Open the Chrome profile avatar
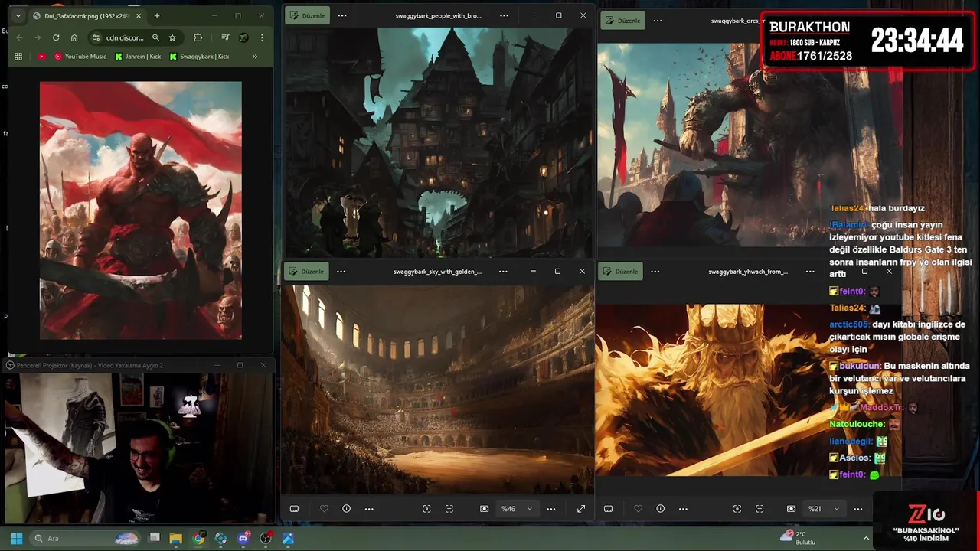 pyautogui.click(x=243, y=37)
